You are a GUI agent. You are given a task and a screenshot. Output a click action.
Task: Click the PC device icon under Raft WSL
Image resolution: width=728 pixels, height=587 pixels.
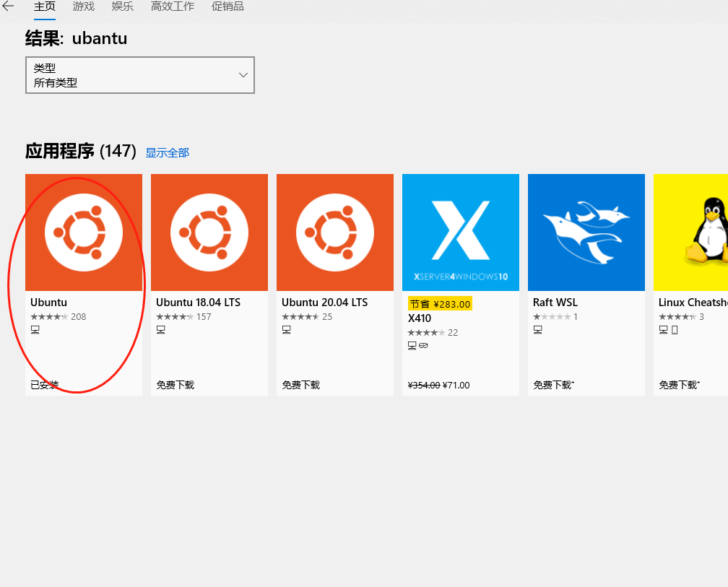pyautogui.click(x=538, y=330)
